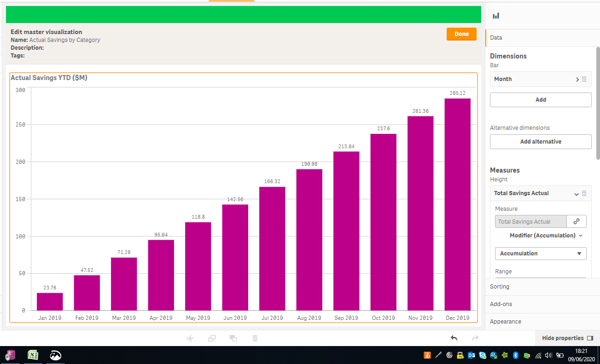Select the bar chart visualization icon
Image resolution: width=600 pixels, height=364 pixels.
495,15
